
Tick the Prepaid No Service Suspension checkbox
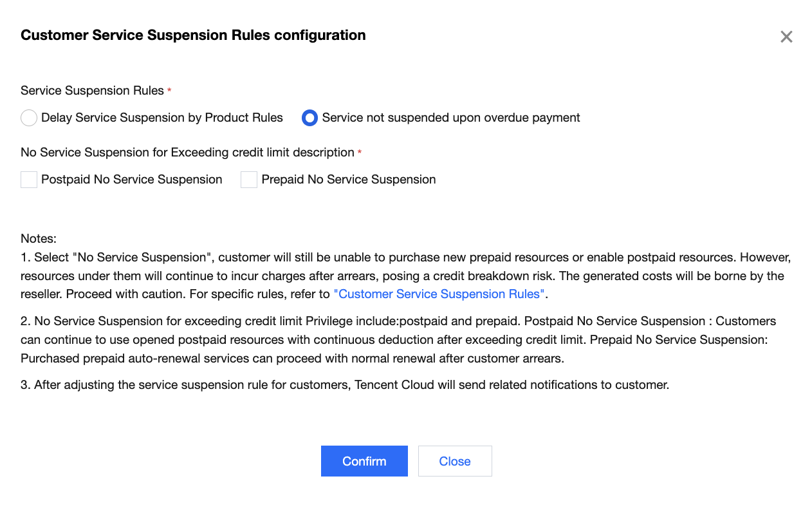click(x=249, y=180)
